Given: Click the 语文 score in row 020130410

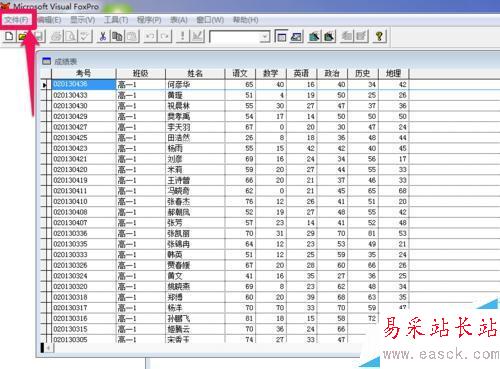Looking at the screenshot, I should (x=240, y=202).
